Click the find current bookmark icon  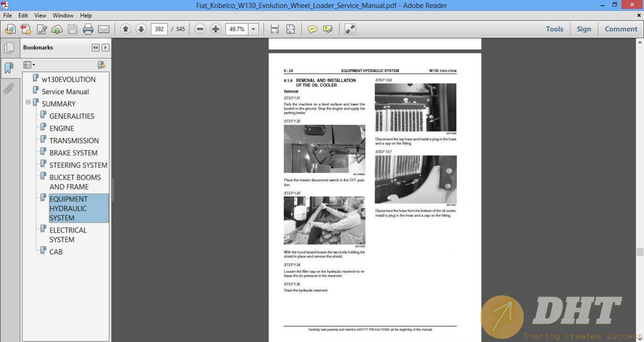102,65
